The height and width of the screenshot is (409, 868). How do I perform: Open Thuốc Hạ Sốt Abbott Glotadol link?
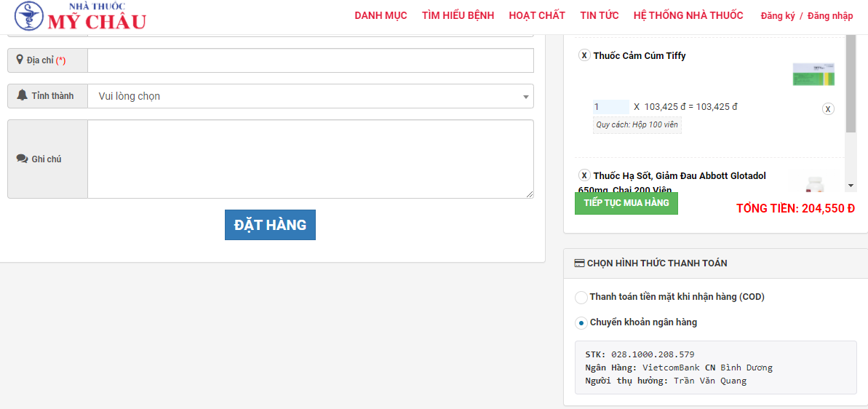click(x=672, y=183)
